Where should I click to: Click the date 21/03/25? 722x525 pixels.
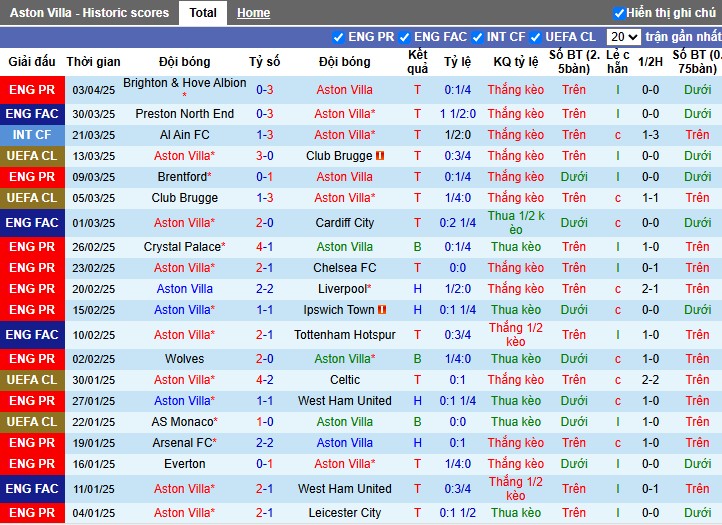[x=93, y=135]
